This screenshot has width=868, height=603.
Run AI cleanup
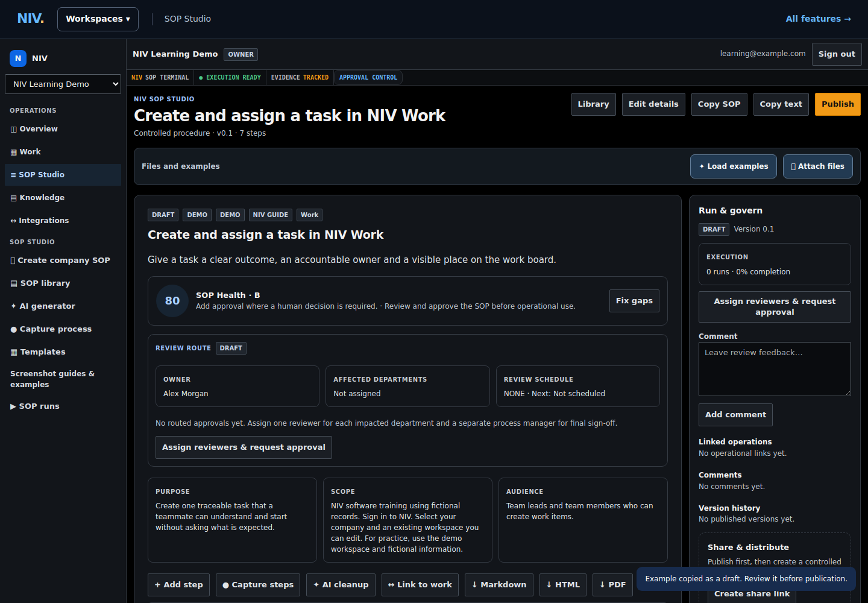tap(341, 585)
